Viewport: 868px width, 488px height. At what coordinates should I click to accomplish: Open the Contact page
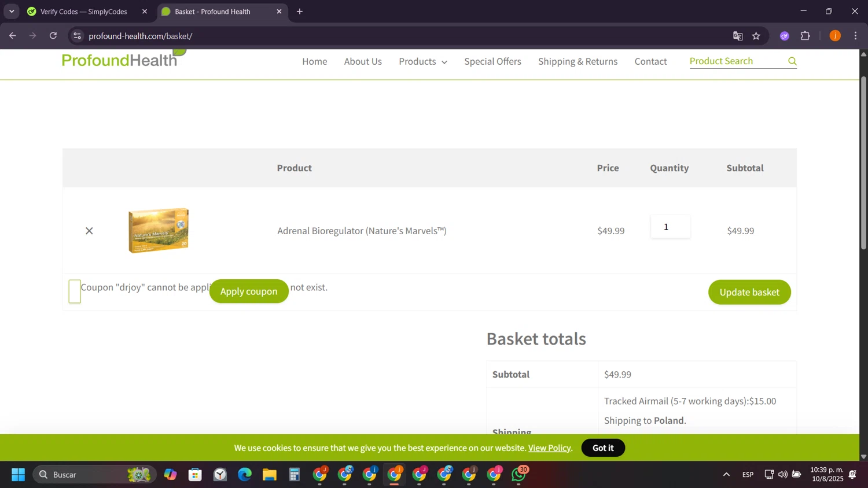pos(650,61)
